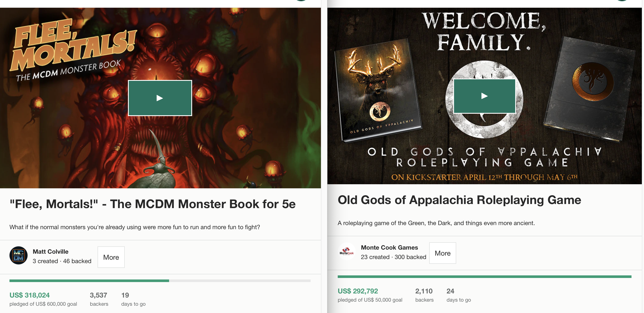Click the US$ 292,792 pledged amount
The height and width of the screenshot is (313, 644).
coord(358,291)
